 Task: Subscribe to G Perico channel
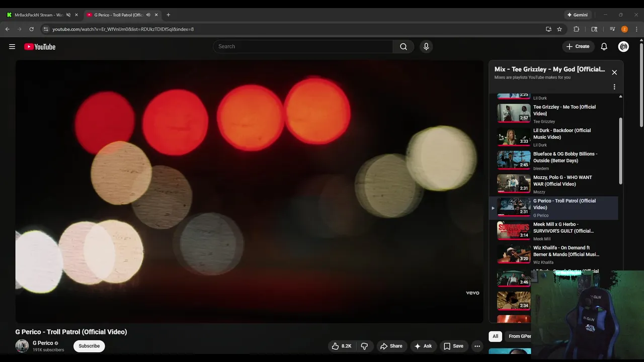pyautogui.click(x=89, y=346)
